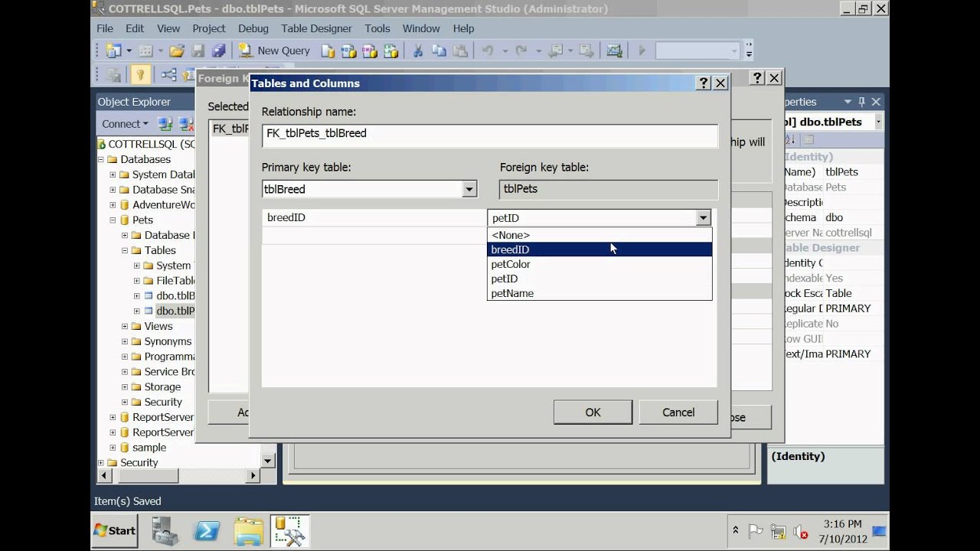Click the SQL Server Management Studio taskbar icon
This screenshot has width=980, height=551.
[290, 530]
